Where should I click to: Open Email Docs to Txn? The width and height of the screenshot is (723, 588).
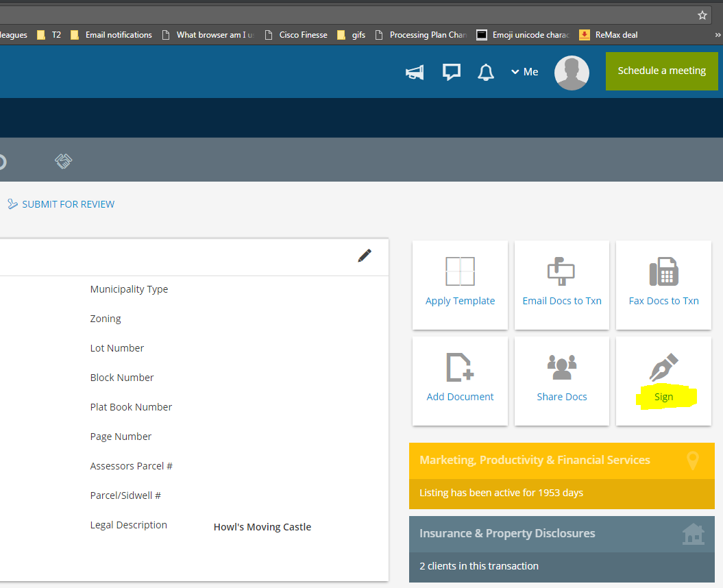pos(561,271)
